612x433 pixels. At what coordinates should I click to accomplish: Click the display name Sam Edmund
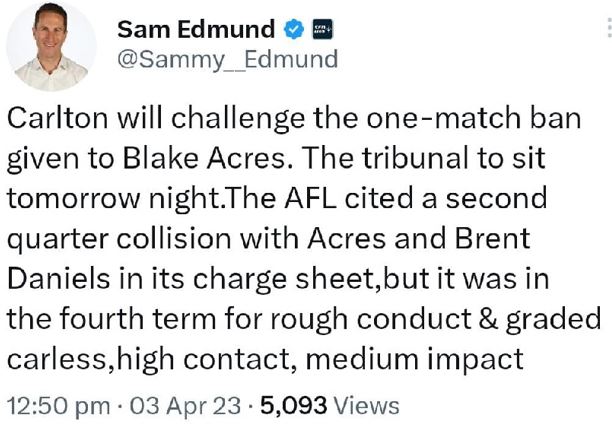(196, 27)
